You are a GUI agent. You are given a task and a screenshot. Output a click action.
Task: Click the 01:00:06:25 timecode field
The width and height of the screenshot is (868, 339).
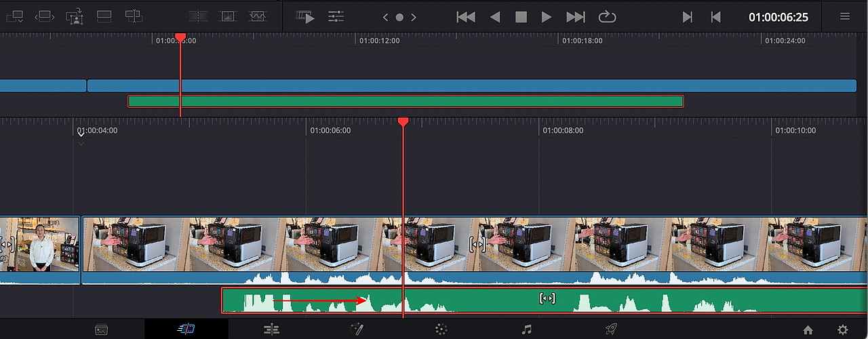coord(778,17)
